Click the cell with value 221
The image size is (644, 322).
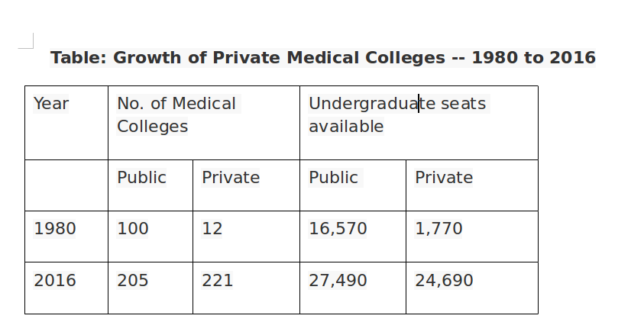217,281
